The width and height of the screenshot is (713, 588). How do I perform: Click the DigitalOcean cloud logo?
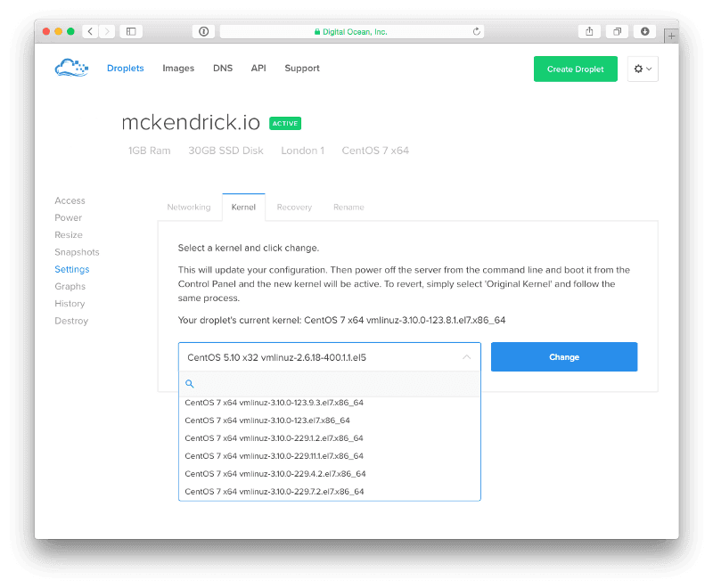point(72,68)
